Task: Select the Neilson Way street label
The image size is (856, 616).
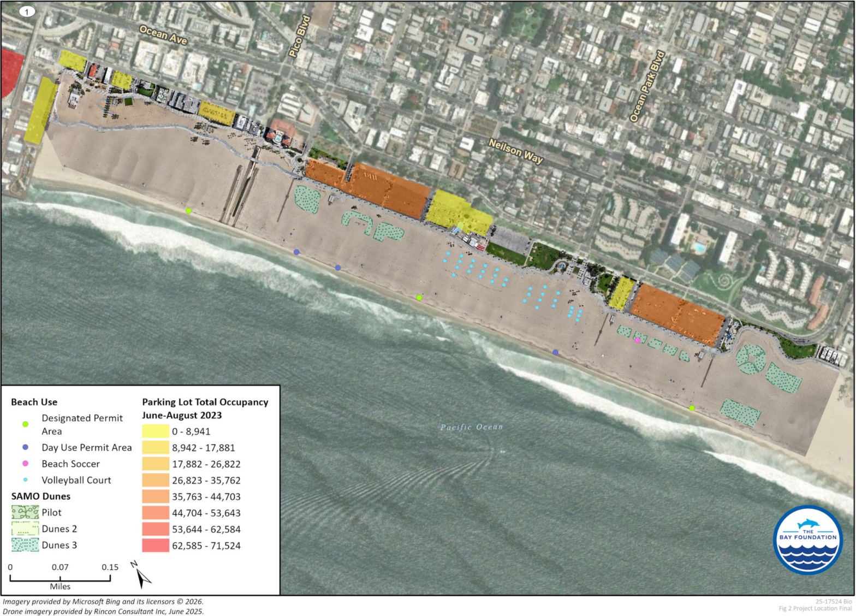Action: (x=516, y=151)
